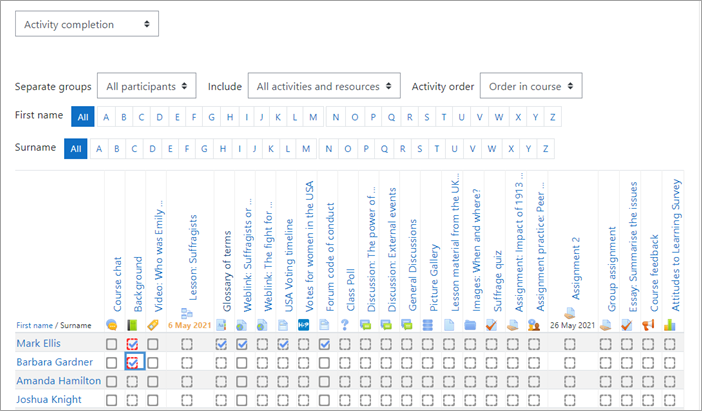Click the Class Poll question mark icon
Screen dimensions: 702x411
[346, 325]
